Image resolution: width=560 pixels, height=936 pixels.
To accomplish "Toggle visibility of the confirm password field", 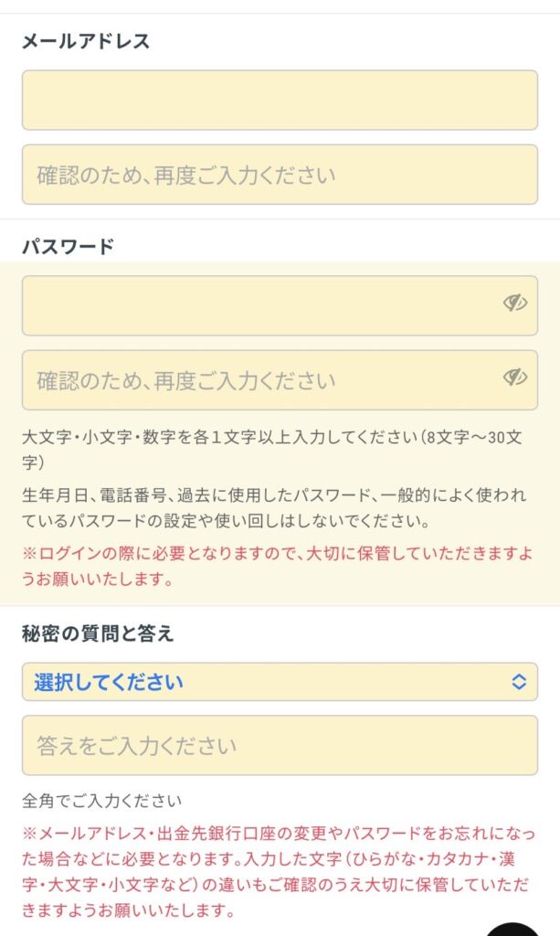I will click(515, 378).
